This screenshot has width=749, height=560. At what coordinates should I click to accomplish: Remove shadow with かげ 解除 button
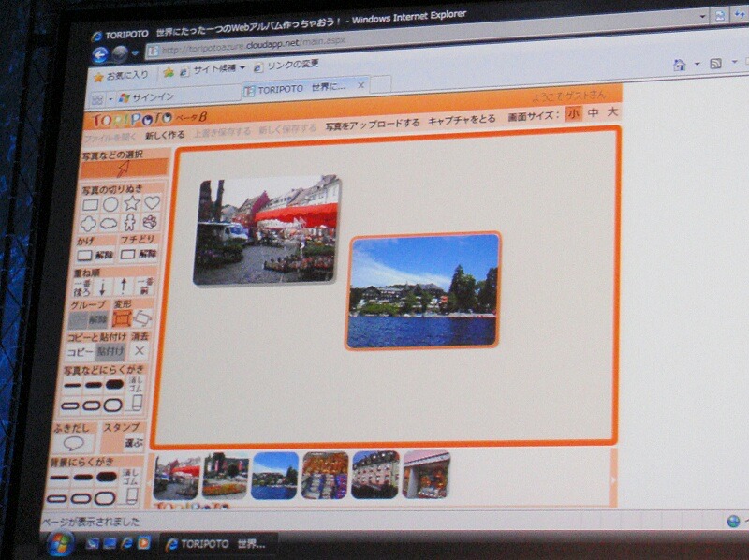click(x=104, y=254)
